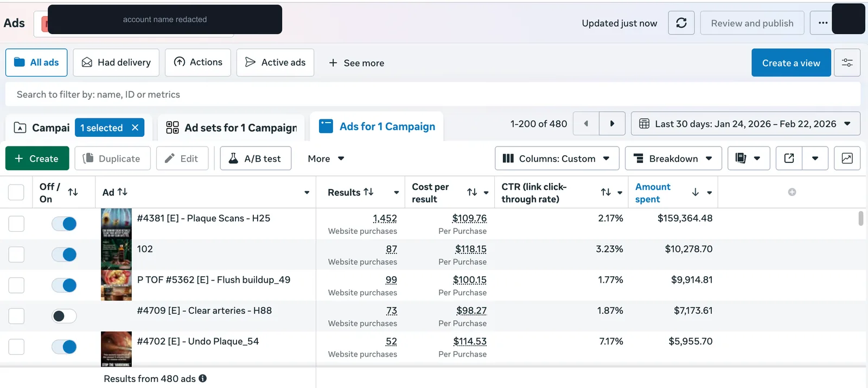Refresh data with the circular arrows button

tap(681, 23)
